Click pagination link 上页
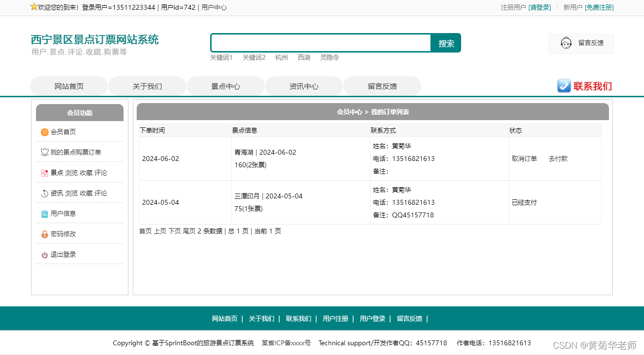 (x=160, y=231)
